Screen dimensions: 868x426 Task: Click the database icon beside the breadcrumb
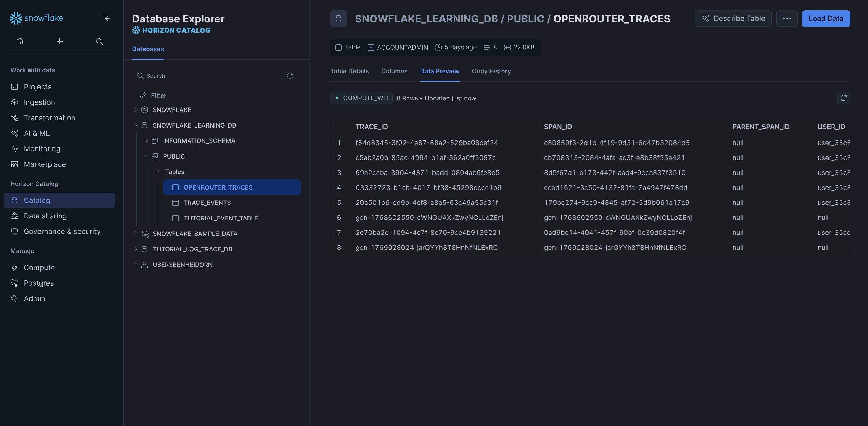coord(338,19)
